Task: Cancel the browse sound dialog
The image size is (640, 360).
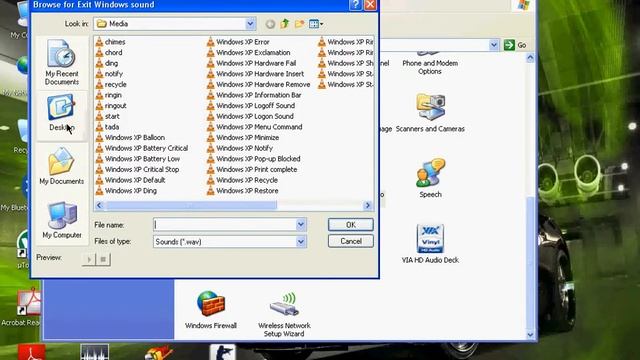Action: click(x=351, y=241)
